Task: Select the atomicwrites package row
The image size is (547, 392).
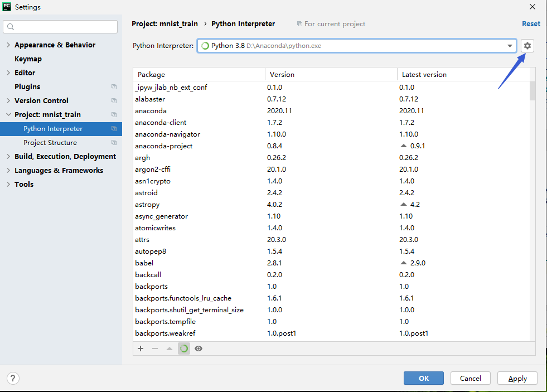Action: pyautogui.click(x=331, y=228)
